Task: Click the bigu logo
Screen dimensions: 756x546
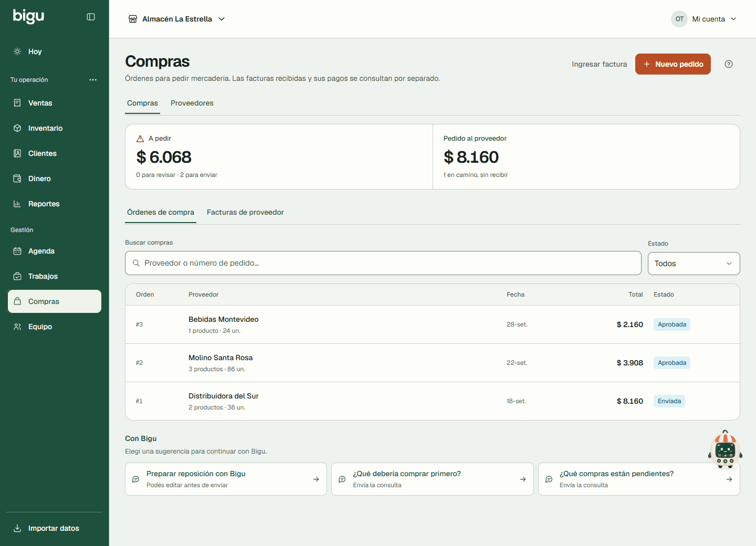Action: (x=28, y=16)
